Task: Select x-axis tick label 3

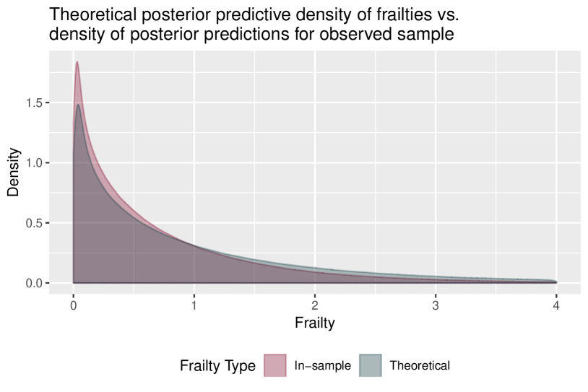Action: [436, 304]
